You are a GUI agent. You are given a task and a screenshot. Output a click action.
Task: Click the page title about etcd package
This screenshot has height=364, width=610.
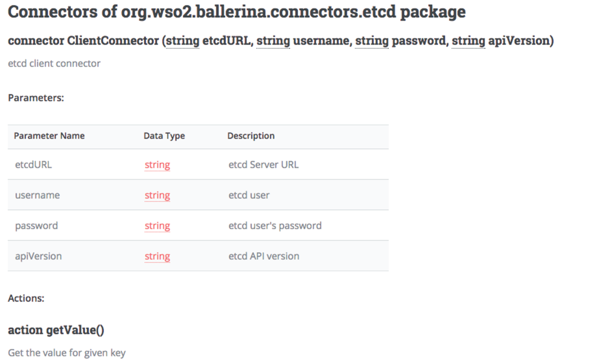tap(236, 12)
